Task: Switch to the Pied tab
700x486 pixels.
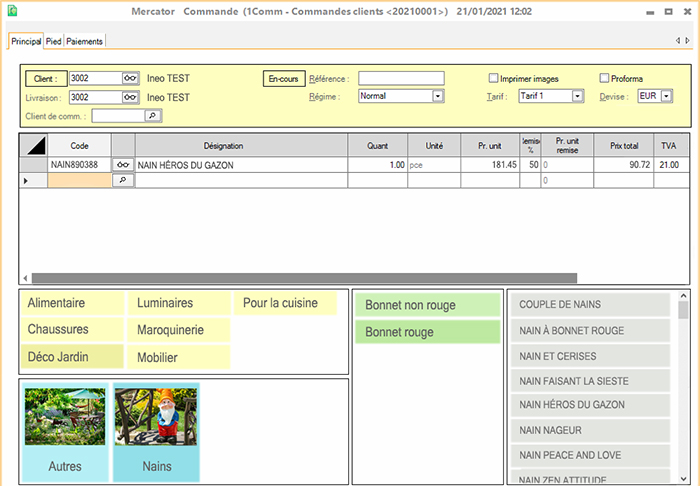Action: [53, 41]
